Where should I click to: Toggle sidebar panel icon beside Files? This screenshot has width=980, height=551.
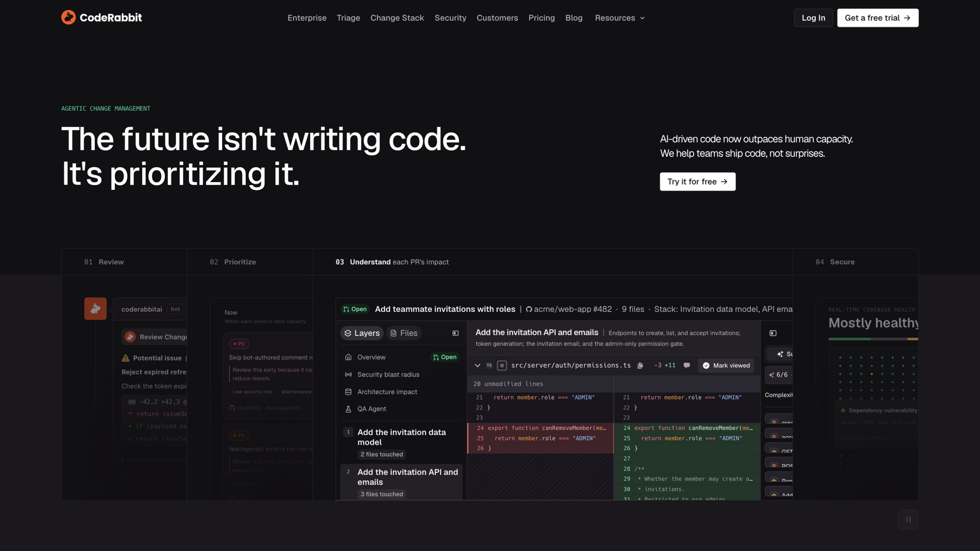(455, 333)
